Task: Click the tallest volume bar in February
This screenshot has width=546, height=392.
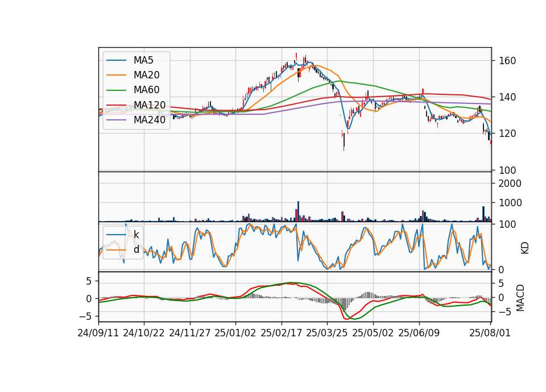Action: 299,211
